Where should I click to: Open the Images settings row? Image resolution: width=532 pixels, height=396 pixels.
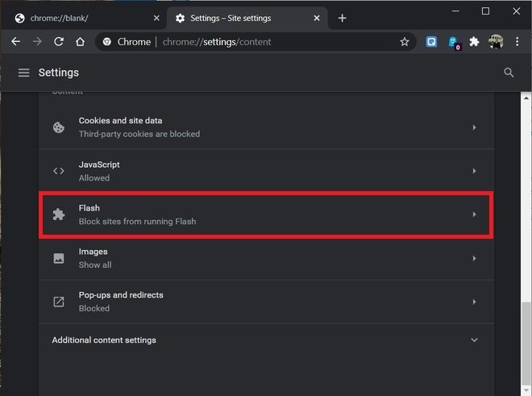coord(266,258)
